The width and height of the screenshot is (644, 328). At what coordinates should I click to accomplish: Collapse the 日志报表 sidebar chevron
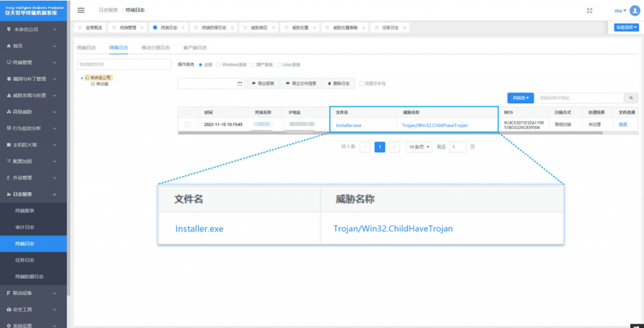point(55,194)
